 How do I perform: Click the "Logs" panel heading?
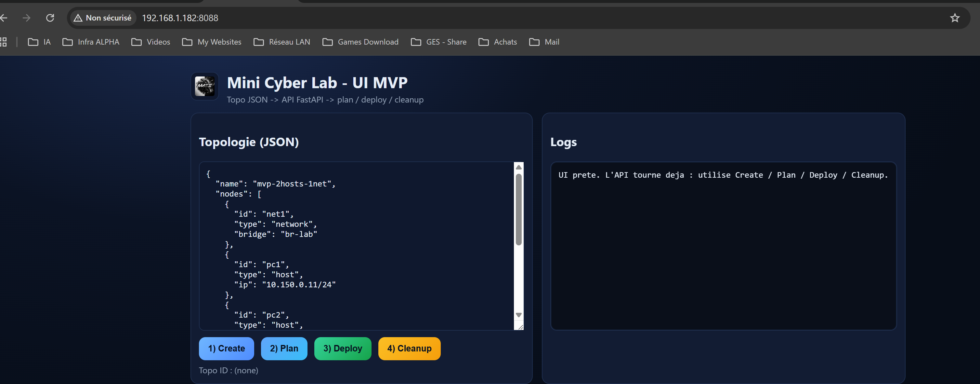pos(563,142)
